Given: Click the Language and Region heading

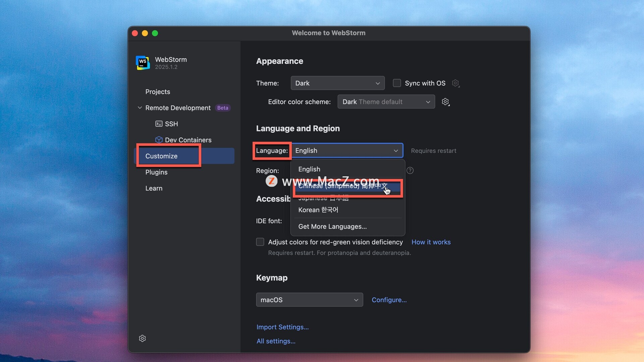Looking at the screenshot, I should [298, 128].
